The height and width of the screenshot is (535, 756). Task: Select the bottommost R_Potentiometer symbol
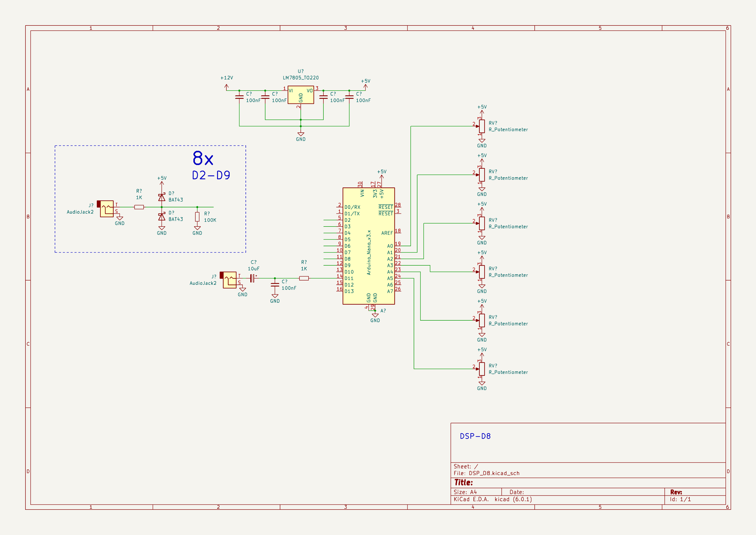[x=482, y=369]
